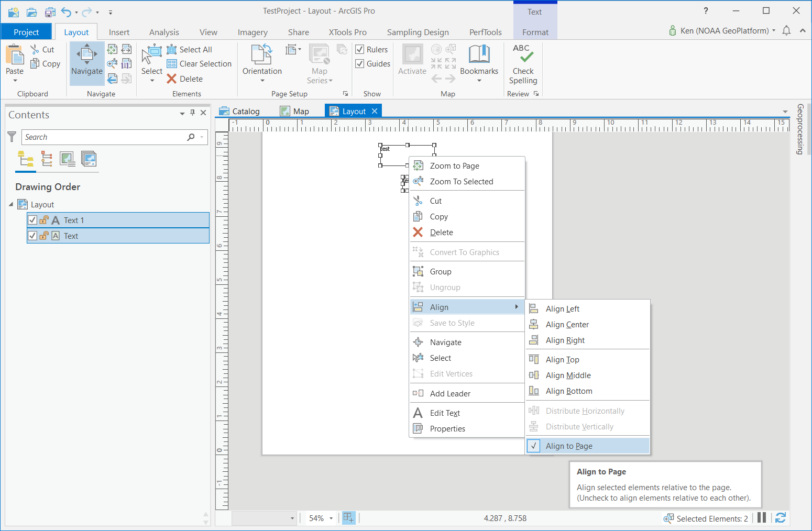Viewport: 812px width, 531px height.
Task: Click the refresh icon in status bar
Action: coord(781,518)
